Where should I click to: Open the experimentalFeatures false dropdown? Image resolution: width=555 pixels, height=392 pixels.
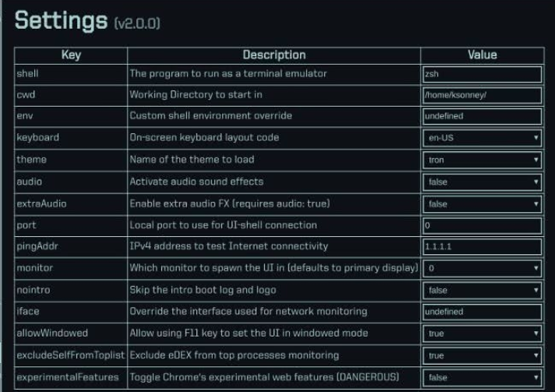(x=482, y=377)
